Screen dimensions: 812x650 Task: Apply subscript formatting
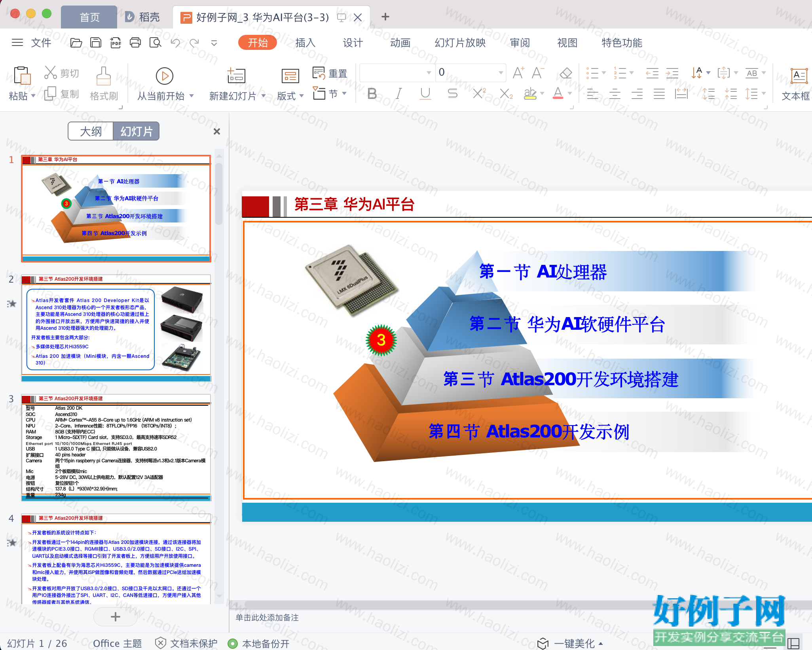pyautogui.click(x=507, y=93)
